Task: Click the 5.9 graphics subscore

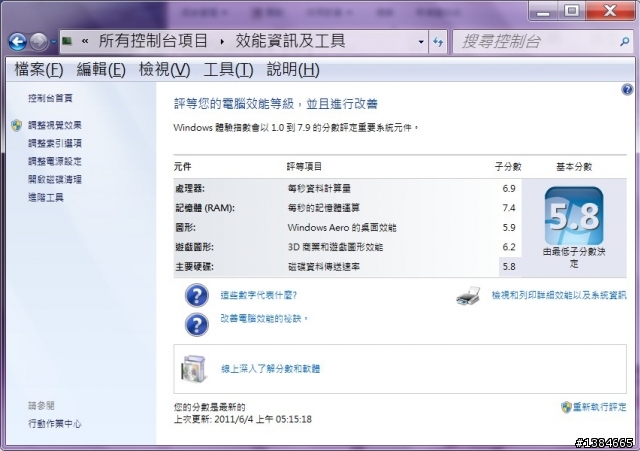Action: pyautogui.click(x=509, y=227)
